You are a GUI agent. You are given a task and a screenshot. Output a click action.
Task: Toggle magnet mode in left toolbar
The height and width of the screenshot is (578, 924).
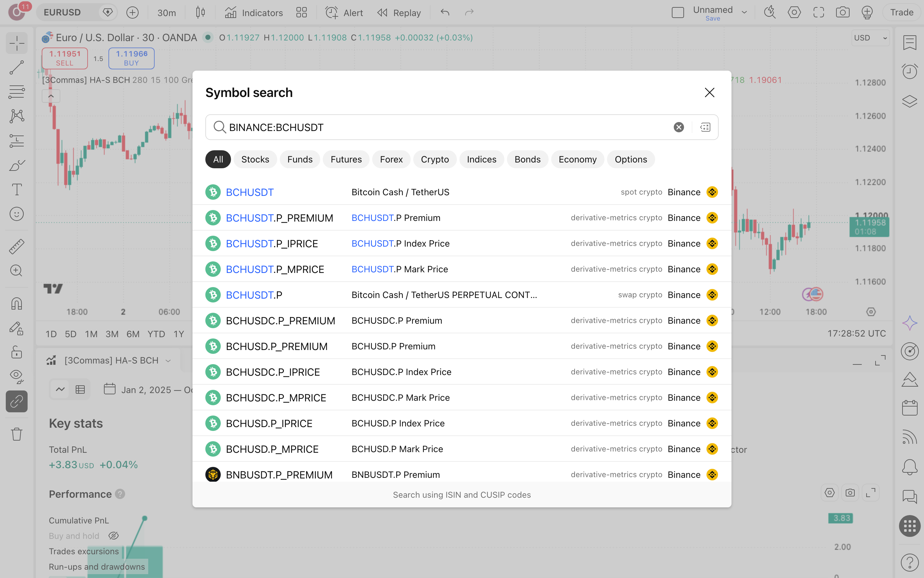17,303
